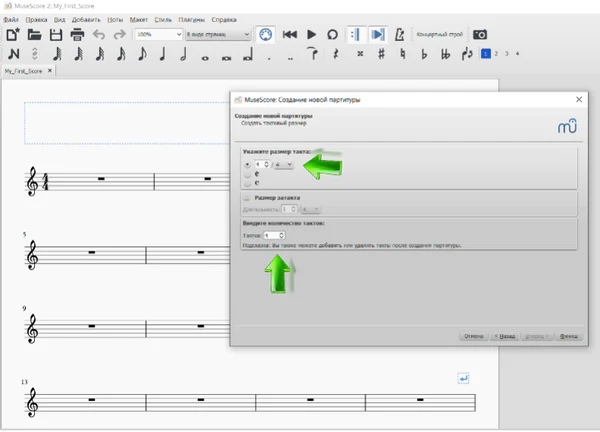Go back with the Назад button
This screenshot has width=600, height=432.
coord(504,336)
